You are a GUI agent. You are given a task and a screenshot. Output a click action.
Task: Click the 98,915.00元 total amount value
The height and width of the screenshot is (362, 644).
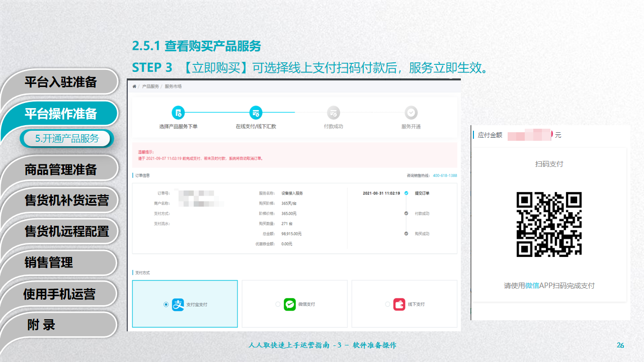click(292, 234)
